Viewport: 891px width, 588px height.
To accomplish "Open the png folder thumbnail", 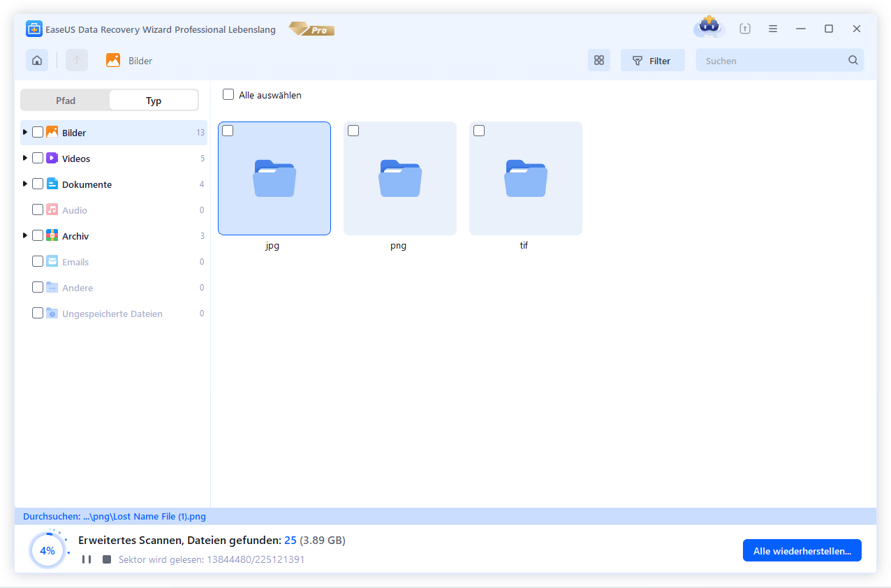I will 400,178.
